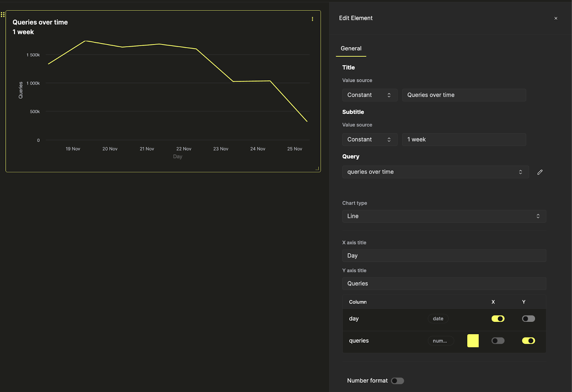Click the pencil icon to edit the query
The image size is (572, 392).
tap(540, 172)
